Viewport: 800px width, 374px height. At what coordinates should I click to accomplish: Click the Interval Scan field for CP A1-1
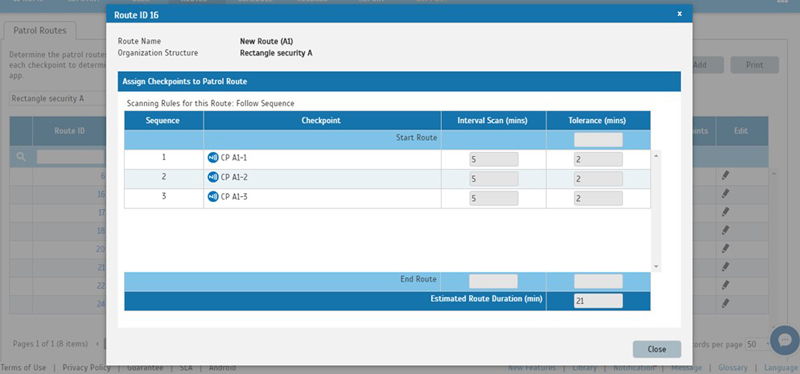pos(493,159)
